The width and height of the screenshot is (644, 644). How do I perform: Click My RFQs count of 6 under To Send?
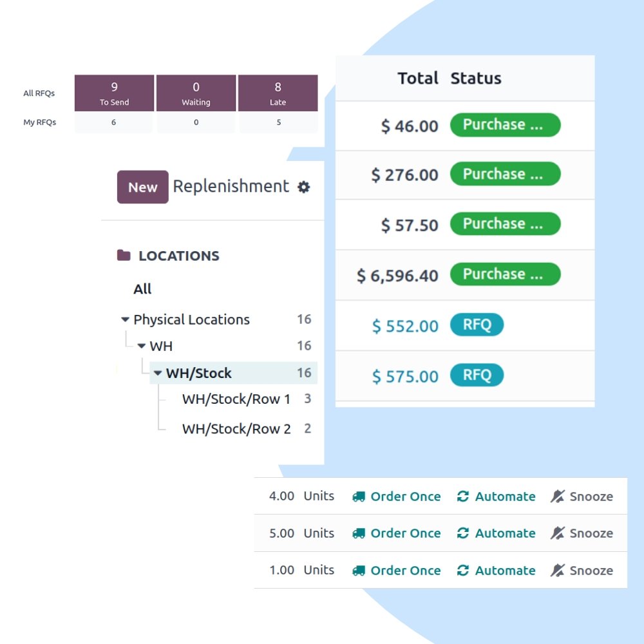point(114,122)
